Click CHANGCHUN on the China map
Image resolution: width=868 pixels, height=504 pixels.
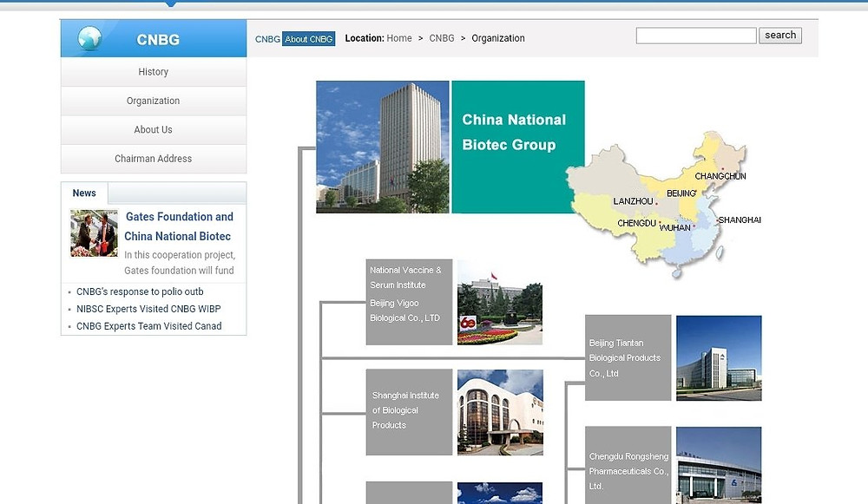click(720, 176)
